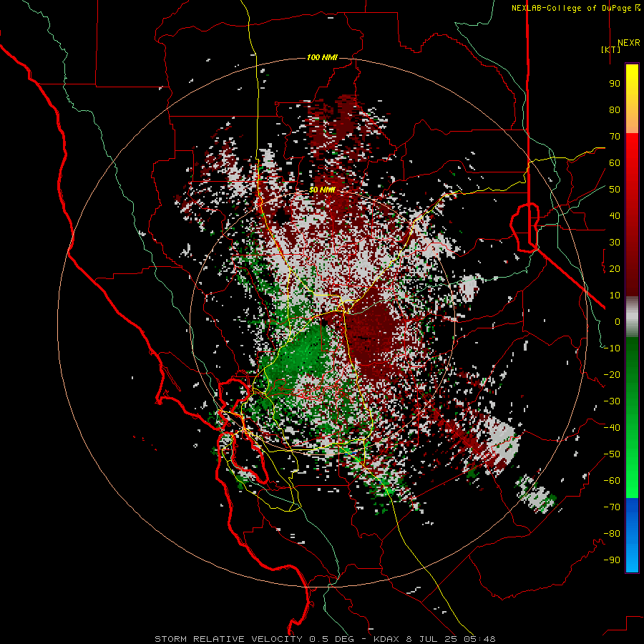The width and height of the screenshot is (644, 644).
Task: Click the -60 knot scale value
Action: click(612, 481)
